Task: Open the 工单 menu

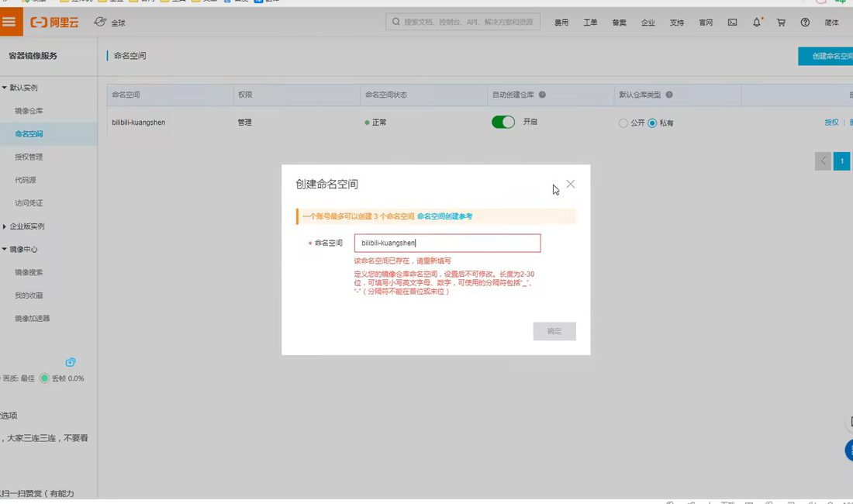Action: [x=590, y=22]
